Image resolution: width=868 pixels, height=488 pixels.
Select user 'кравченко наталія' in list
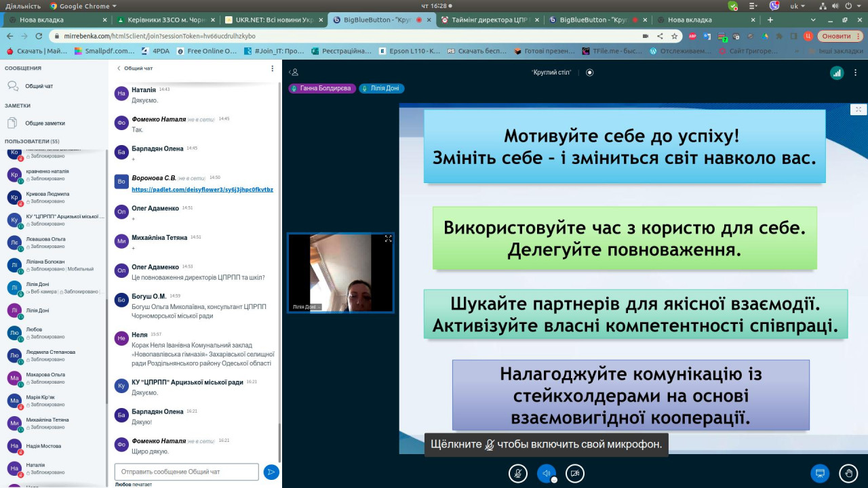pyautogui.click(x=54, y=175)
